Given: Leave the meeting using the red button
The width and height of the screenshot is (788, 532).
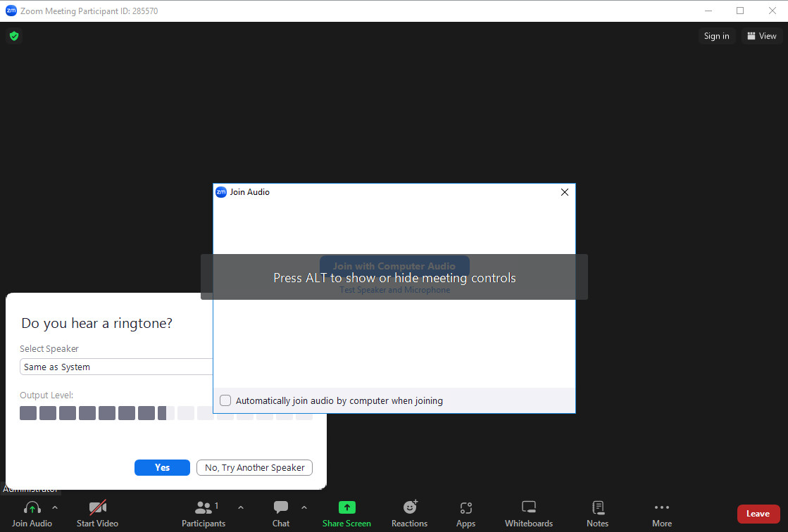Looking at the screenshot, I should tap(758, 514).
